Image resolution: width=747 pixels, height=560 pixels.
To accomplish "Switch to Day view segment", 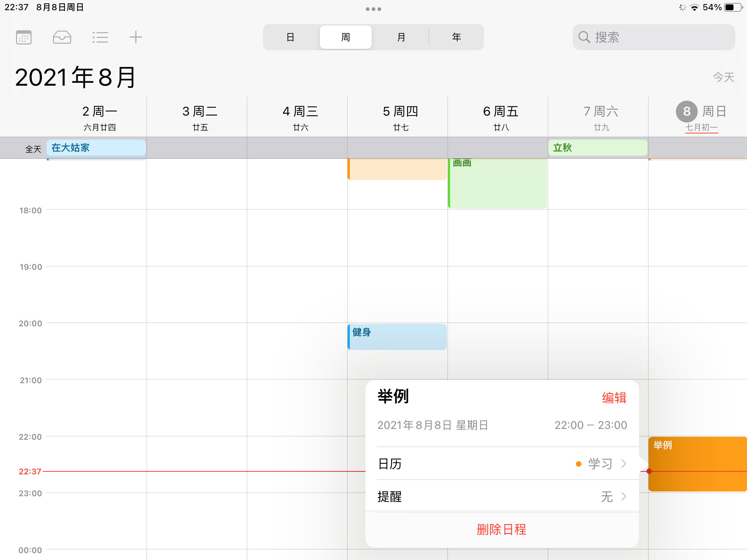I will 290,37.
